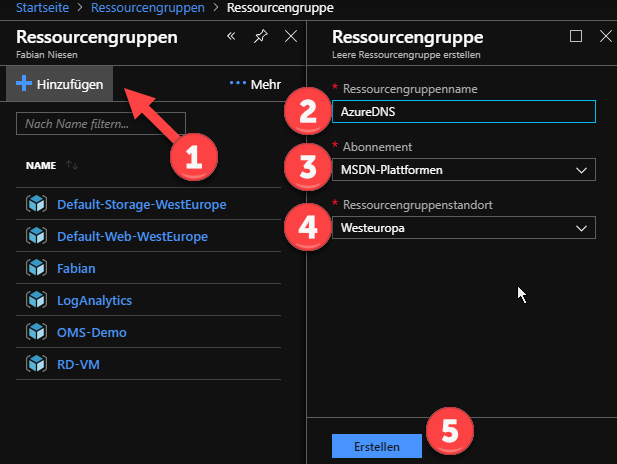The width and height of the screenshot is (617, 464).
Task: Collapse the Ressourcengruppen panel with double chevron
Action: pos(231,37)
